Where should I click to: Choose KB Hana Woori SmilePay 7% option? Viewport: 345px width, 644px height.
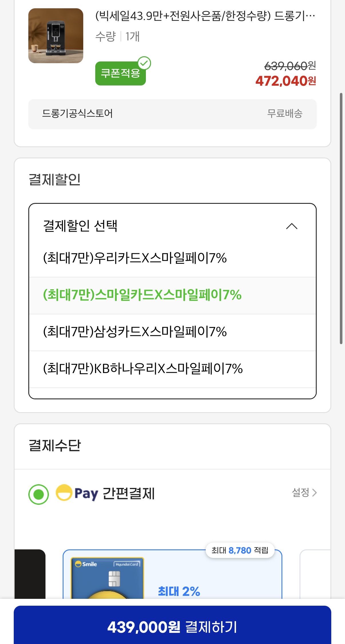pyautogui.click(x=143, y=369)
